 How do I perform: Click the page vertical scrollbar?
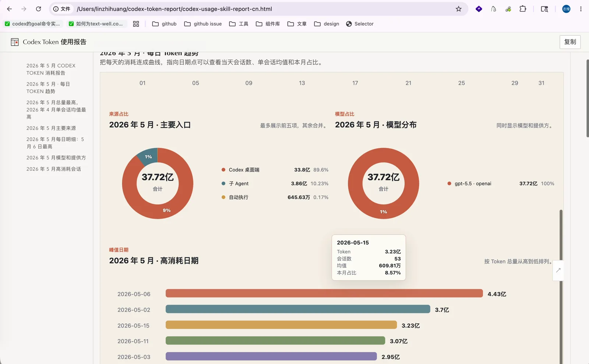pos(587,98)
